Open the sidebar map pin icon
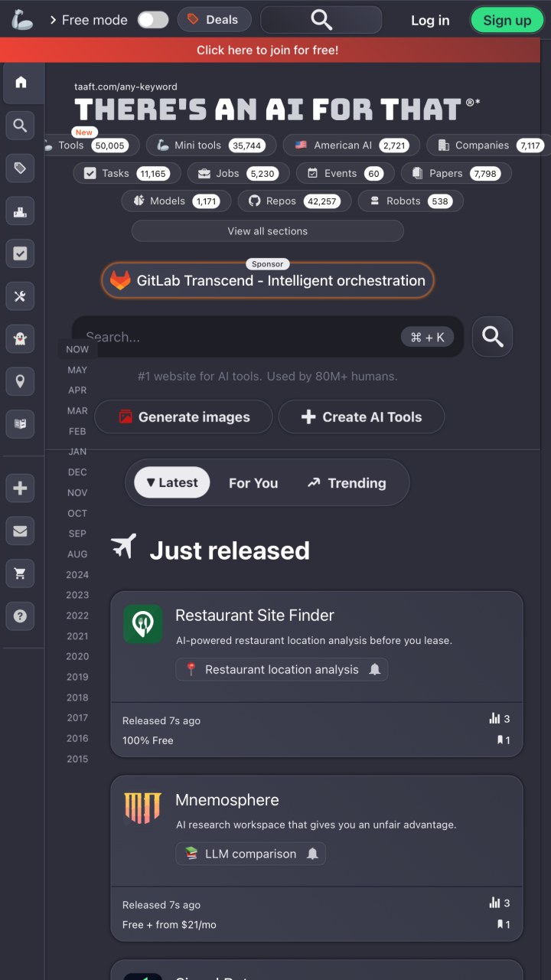 click(x=21, y=381)
